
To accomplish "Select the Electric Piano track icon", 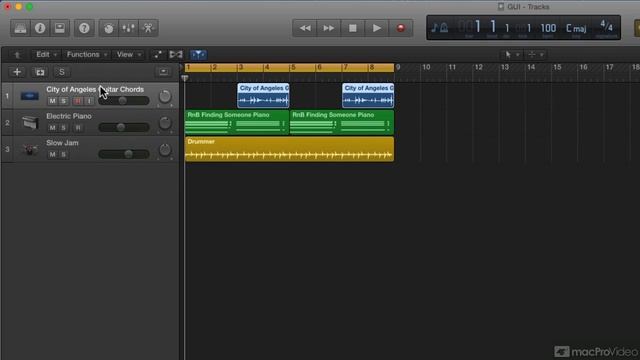I will point(30,122).
